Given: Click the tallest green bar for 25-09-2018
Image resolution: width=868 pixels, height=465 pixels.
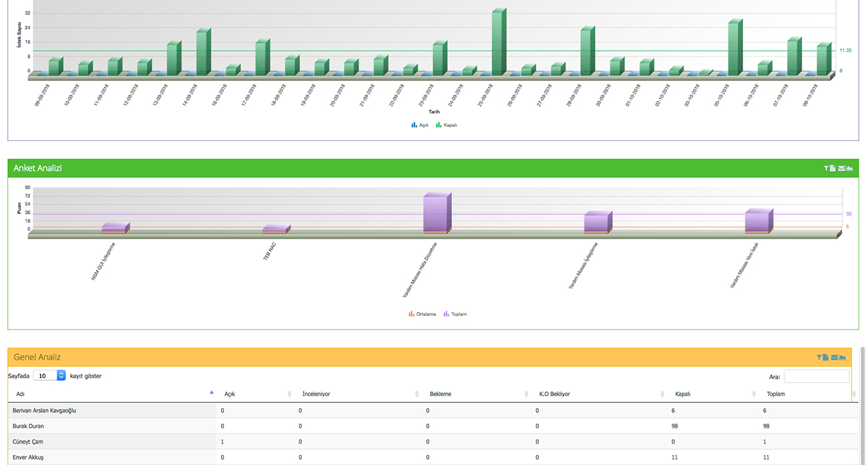Looking at the screenshot, I should 499,42.
